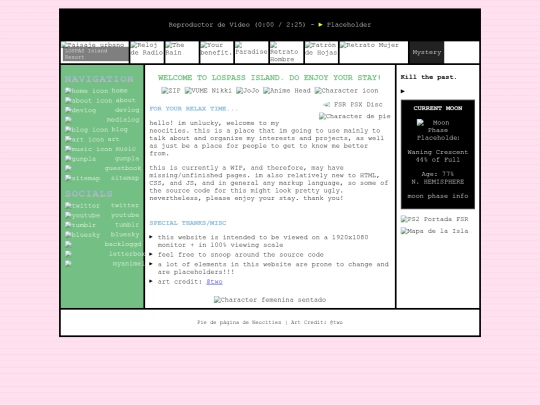Click the FOR YOUR RELAX TIME heading
This screenshot has width=540, height=405.
click(193, 109)
